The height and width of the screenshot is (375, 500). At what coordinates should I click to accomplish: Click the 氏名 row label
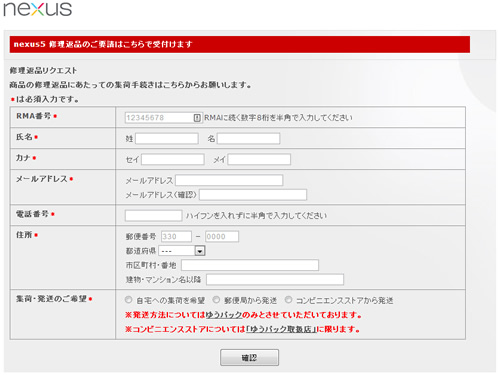(24, 137)
